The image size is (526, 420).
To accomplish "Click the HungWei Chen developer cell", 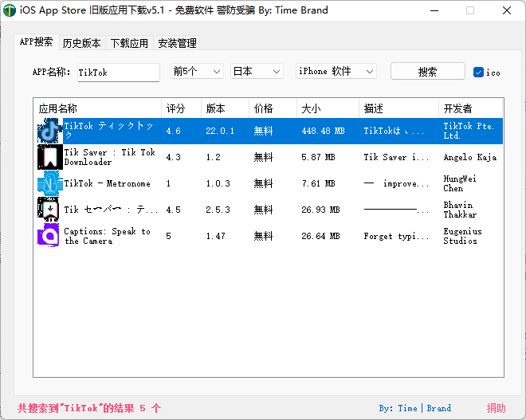I will click(460, 183).
